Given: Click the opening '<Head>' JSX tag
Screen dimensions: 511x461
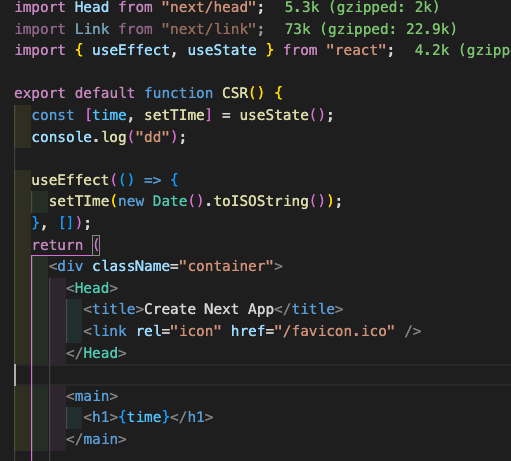Looking at the screenshot, I should (x=92, y=288).
